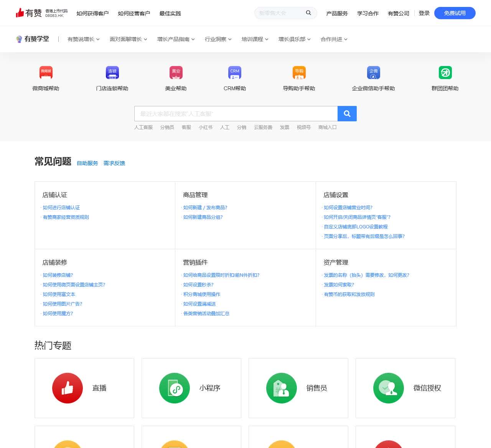
Task: Select the 云服务费 search suggestion
Action: 263,127
